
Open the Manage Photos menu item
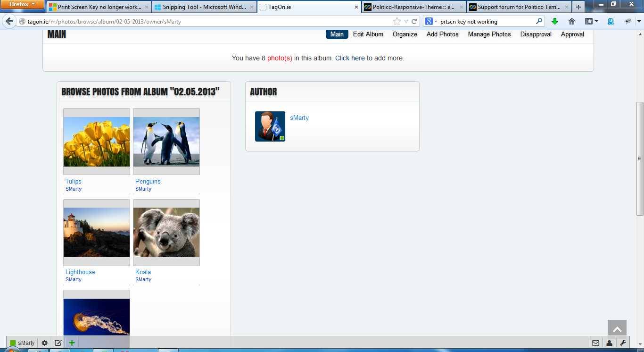[489, 34]
